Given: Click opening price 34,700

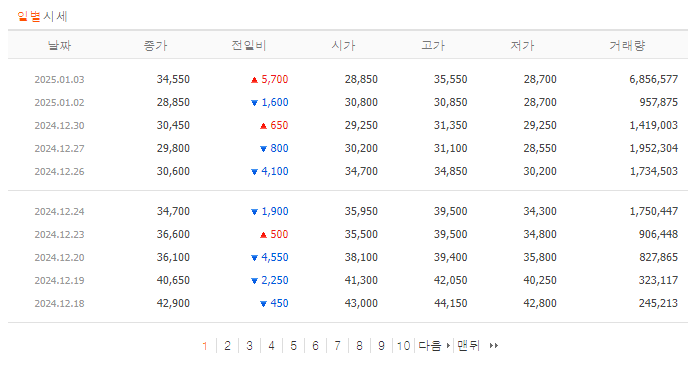Looking at the screenshot, I should [361, 172].
